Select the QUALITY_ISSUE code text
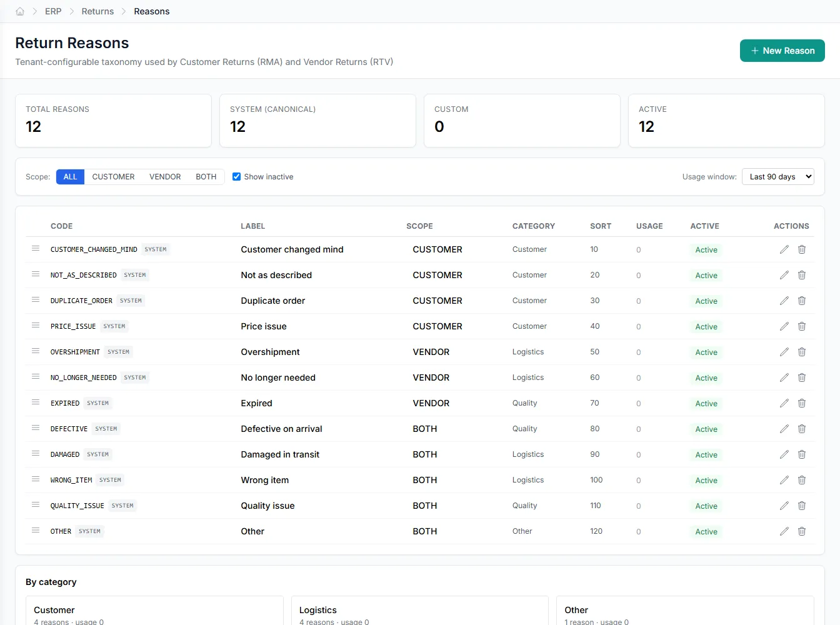Screen dimensions: 840x625 coord(77,506)
